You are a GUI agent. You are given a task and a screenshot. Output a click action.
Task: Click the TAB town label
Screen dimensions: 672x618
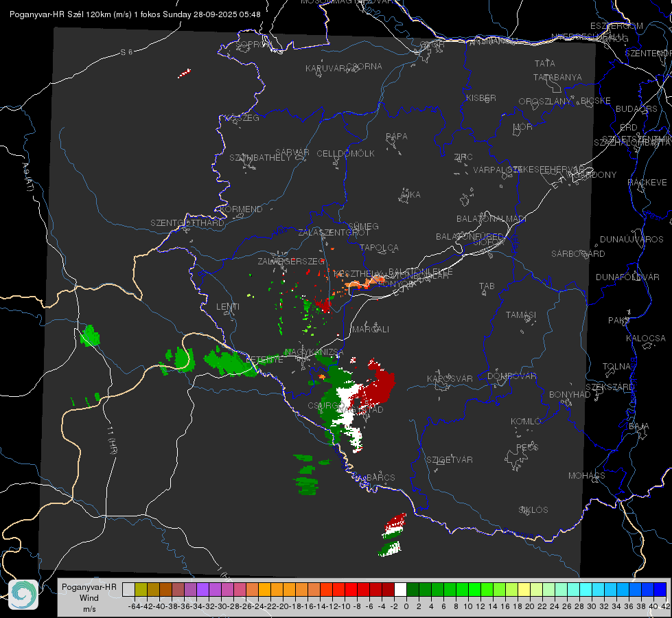(487, 286)
